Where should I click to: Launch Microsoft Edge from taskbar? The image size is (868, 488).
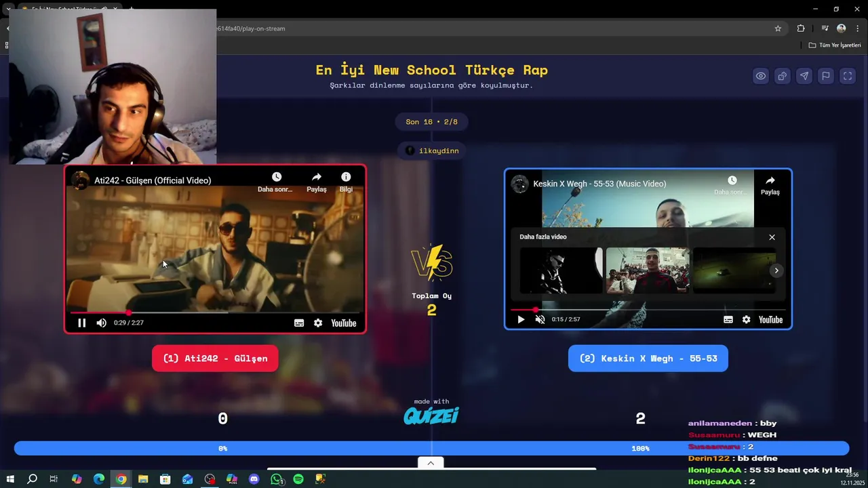click(x=99, y=479)
